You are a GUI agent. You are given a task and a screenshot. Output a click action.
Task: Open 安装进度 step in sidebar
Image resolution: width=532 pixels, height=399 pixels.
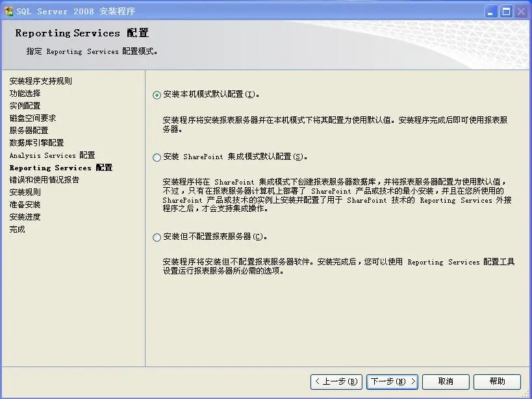click(x=25, y=217)
